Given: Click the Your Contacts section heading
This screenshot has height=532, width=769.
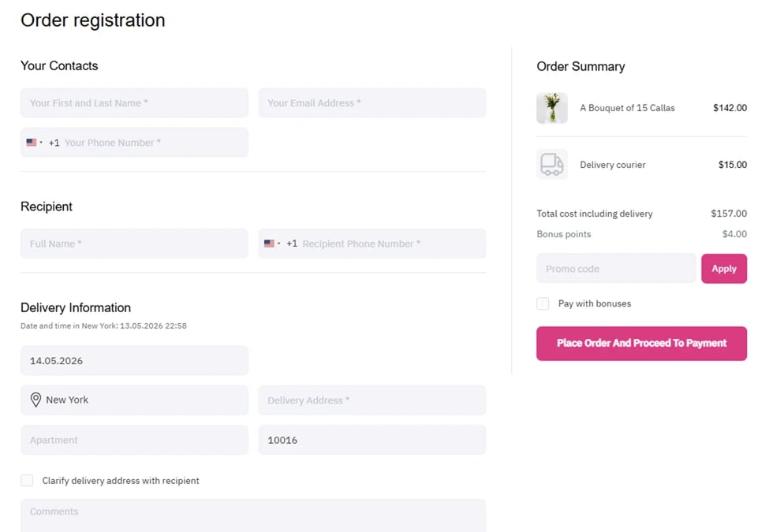Looking at the screenshot, I should [59, 65].
